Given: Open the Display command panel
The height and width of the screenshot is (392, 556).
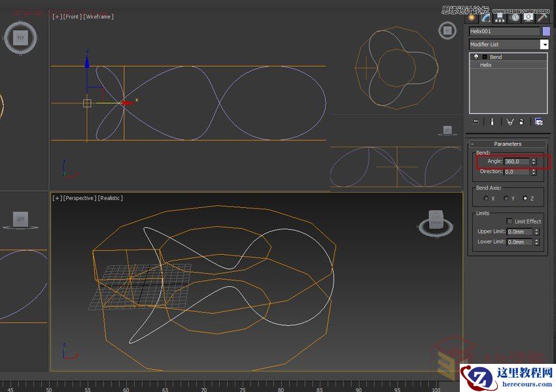Looking at the screenshot, I should coord(527,18).
